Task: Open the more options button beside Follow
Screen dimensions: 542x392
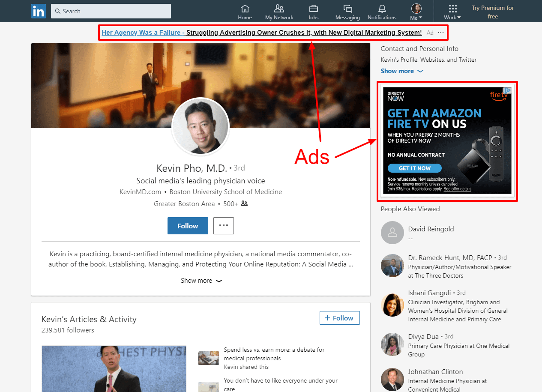Action: click(224, 226)
